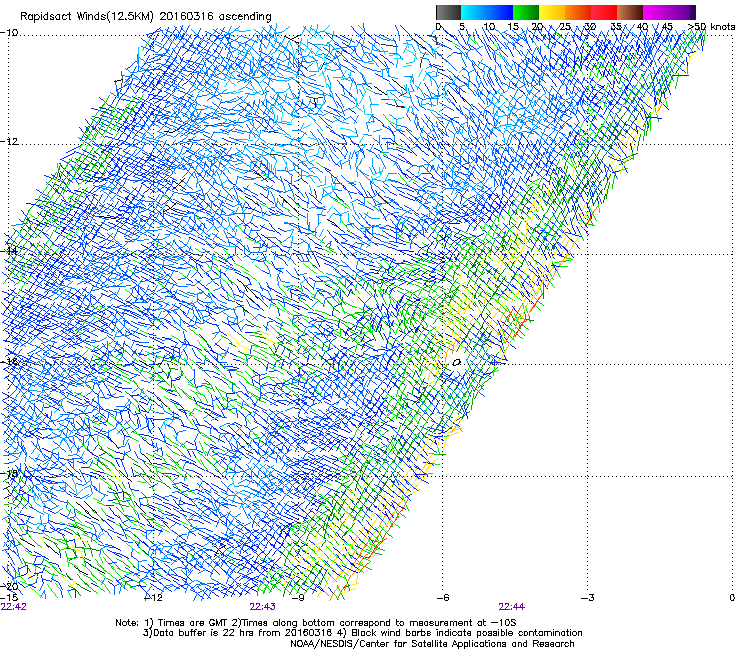Click the title 'Rapidsact Winds(12.5KM) 20160316 ascending'

[x=146, y=17]
